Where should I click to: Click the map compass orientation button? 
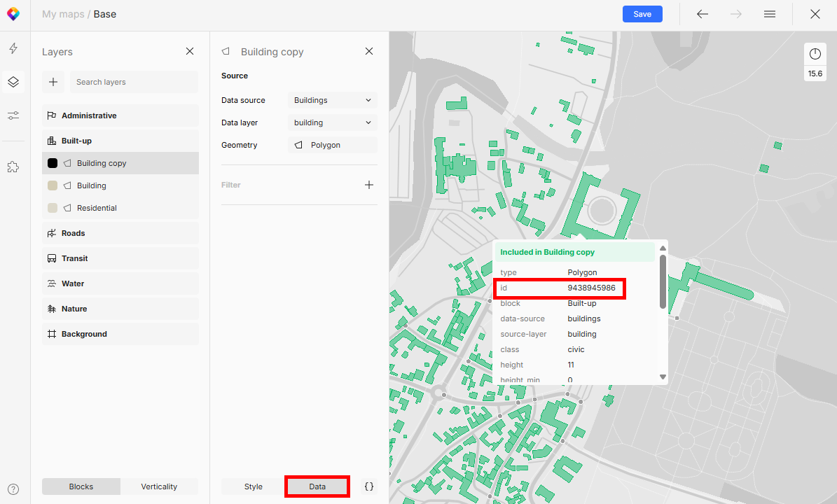(x=815, y=54)
